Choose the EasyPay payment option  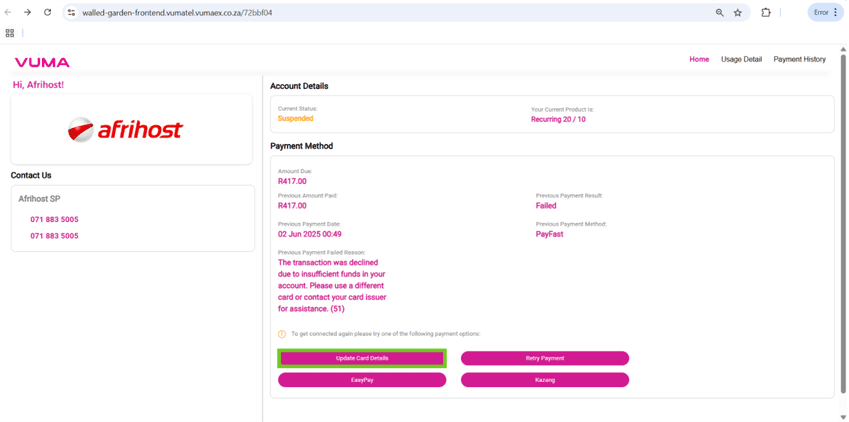point(362,380)
